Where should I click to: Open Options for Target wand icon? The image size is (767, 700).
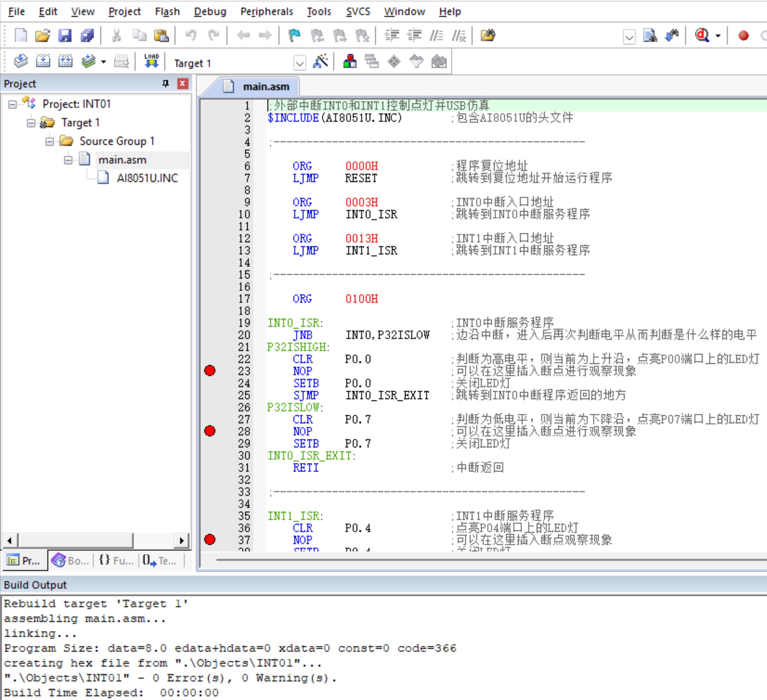320,61
